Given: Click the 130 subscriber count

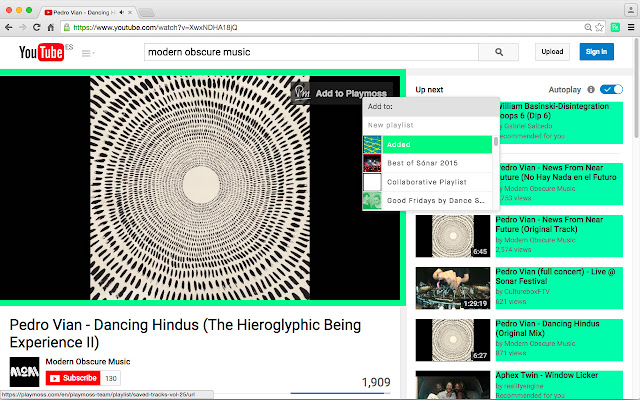Looking at the screenshot, I should point(111,378).
